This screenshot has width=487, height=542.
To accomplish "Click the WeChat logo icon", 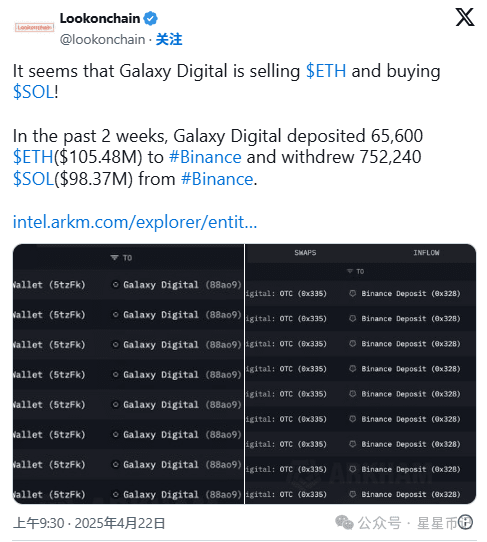I will coord(344,522).
